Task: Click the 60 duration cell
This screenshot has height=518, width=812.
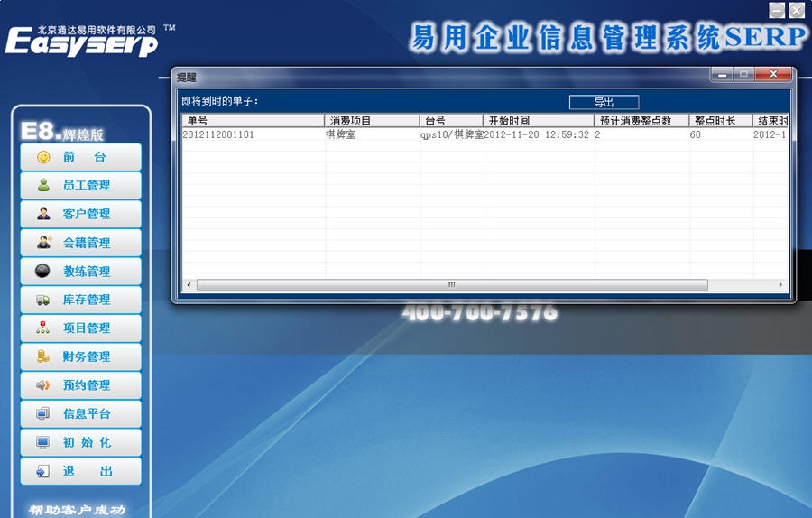Action: pyautogui.click(x=722, y=134)
